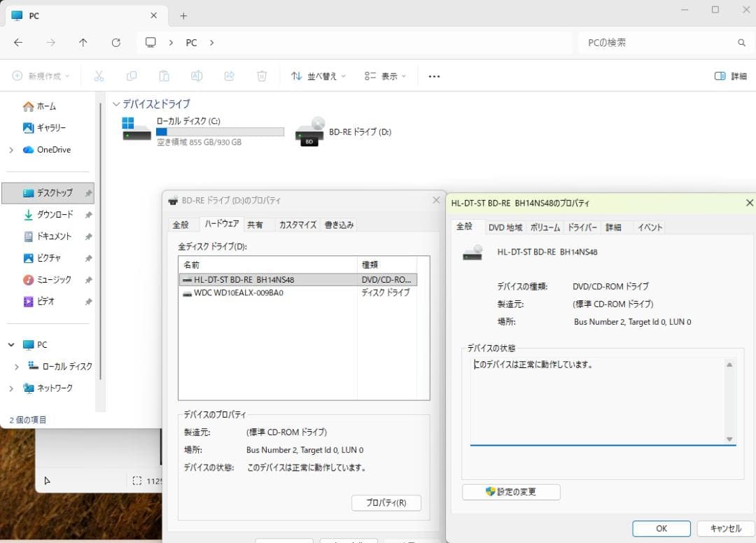Open DVD 地域 tab in device properties
756x543 pixels.
click(x=505, y=227)
